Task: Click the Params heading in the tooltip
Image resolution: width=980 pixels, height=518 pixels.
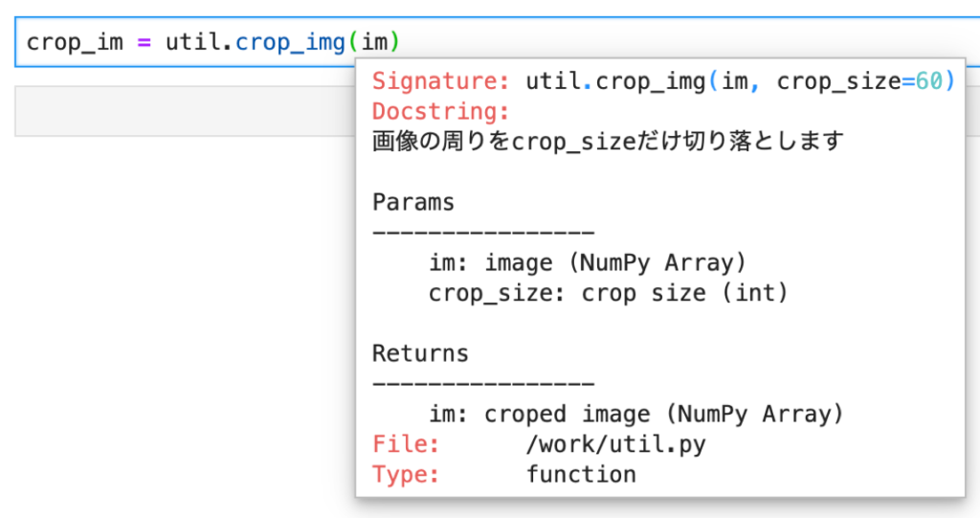Action: click(x=413, y=202)
